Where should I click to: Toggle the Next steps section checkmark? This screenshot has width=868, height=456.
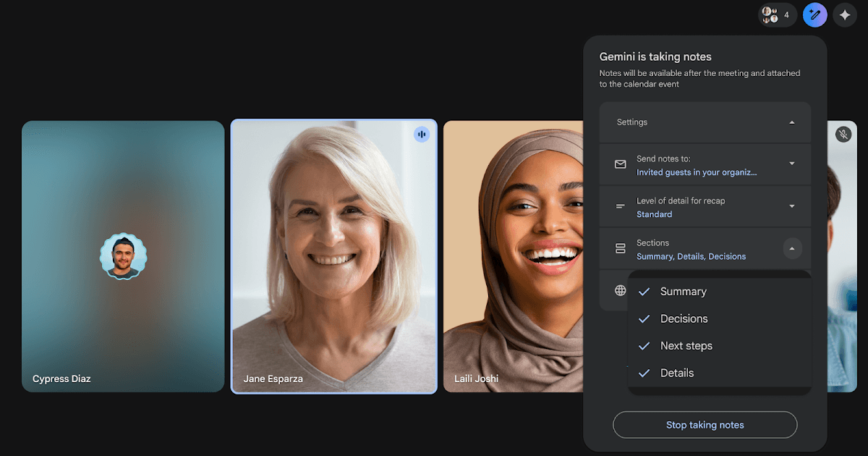[x=644, y=346]
